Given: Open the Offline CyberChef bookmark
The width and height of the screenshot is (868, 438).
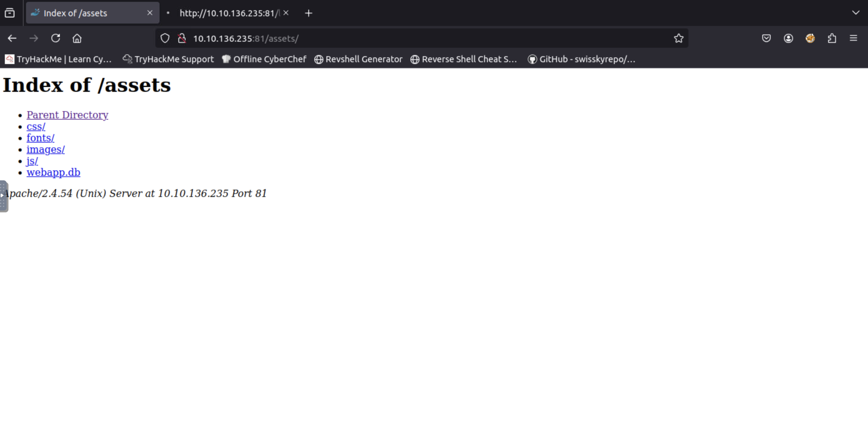Looking at the screenshot, I should 264,59.
